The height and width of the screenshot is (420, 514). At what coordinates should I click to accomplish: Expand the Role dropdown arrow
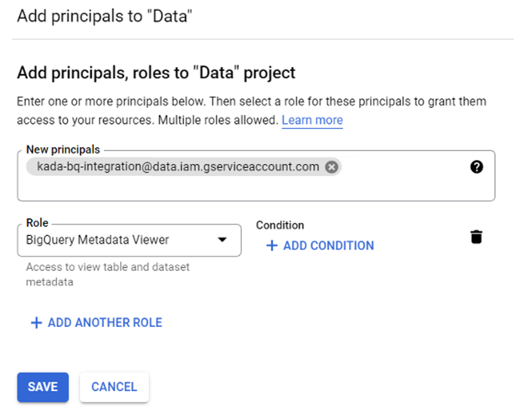(x=222, y=240)
